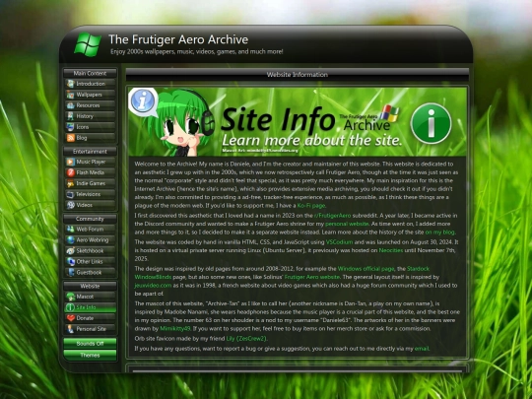Click The Frutiger Aero Archive title
This screenshot has width=532, height=399.
coord(178,39)
